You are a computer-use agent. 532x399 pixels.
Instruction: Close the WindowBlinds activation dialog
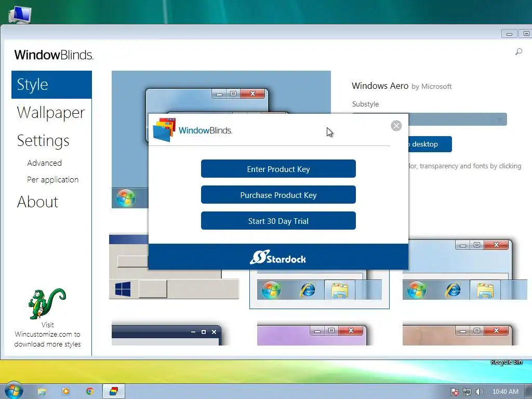coord(396,126)
